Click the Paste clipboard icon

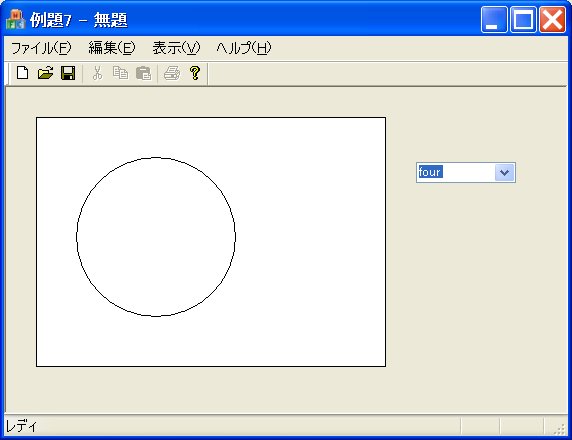coord(143,73)
